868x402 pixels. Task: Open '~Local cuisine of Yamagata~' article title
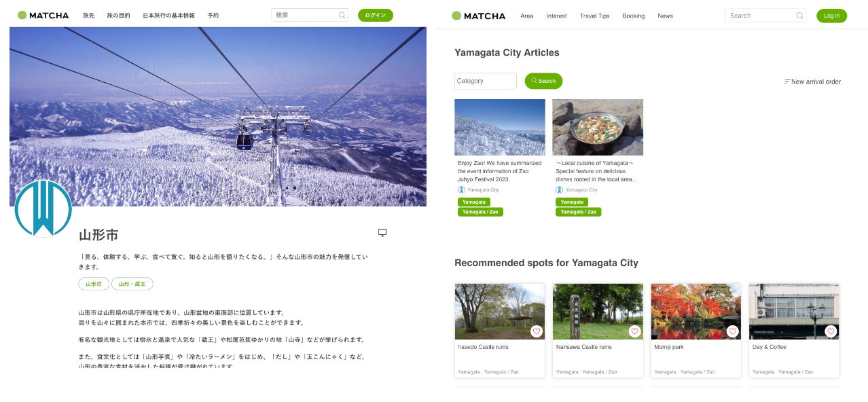[597, 171]
